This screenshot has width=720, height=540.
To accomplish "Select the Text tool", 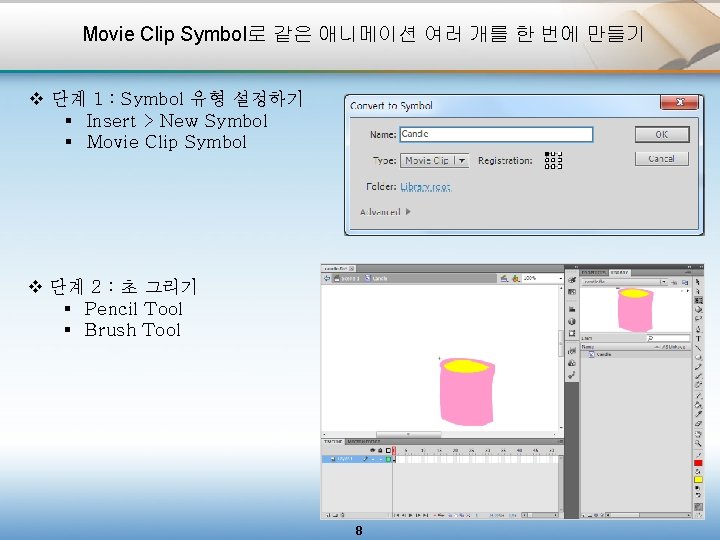I will click(x=698, y=338).
